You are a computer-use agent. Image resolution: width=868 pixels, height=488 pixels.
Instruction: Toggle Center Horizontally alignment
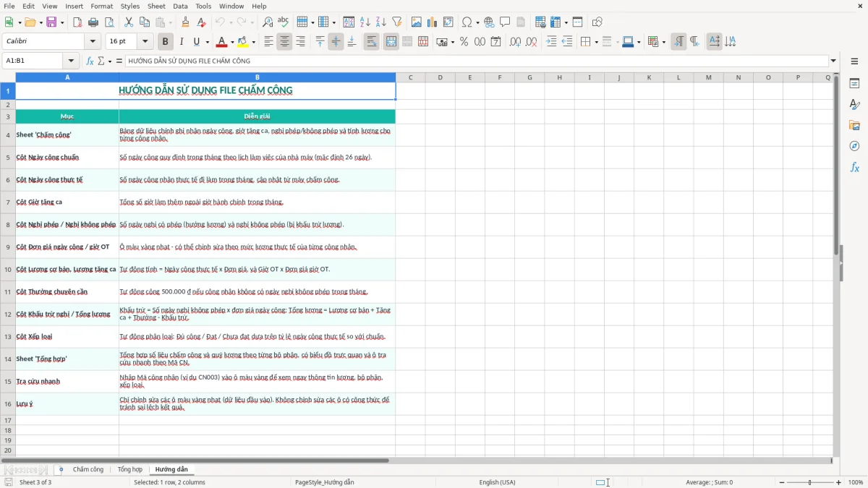pos(285,42)
